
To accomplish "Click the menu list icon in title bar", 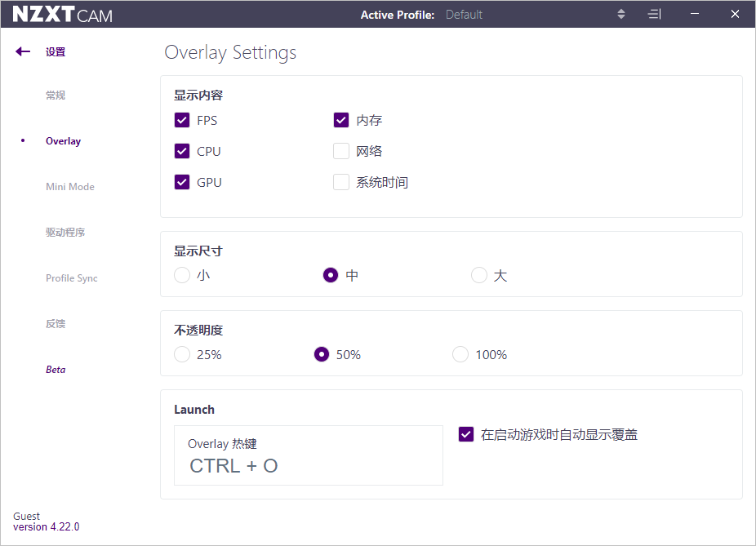I will coord(654,14).
